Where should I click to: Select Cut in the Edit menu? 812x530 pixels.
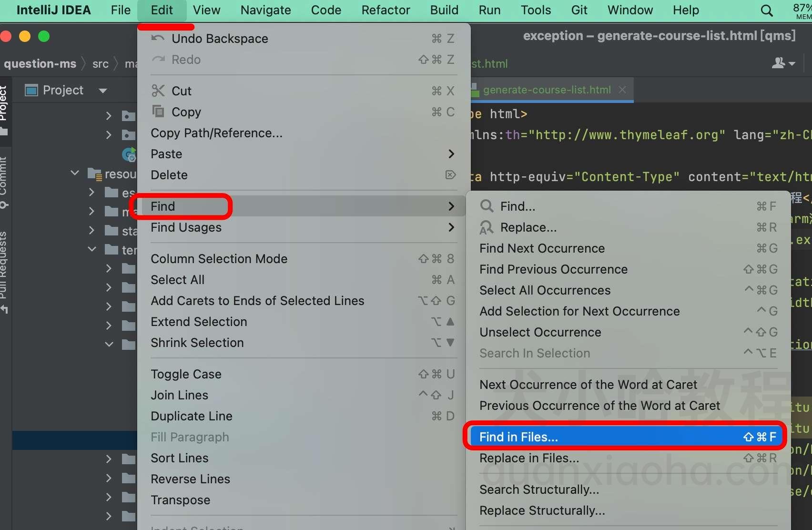pyautogui.click(x=303, y=91)
